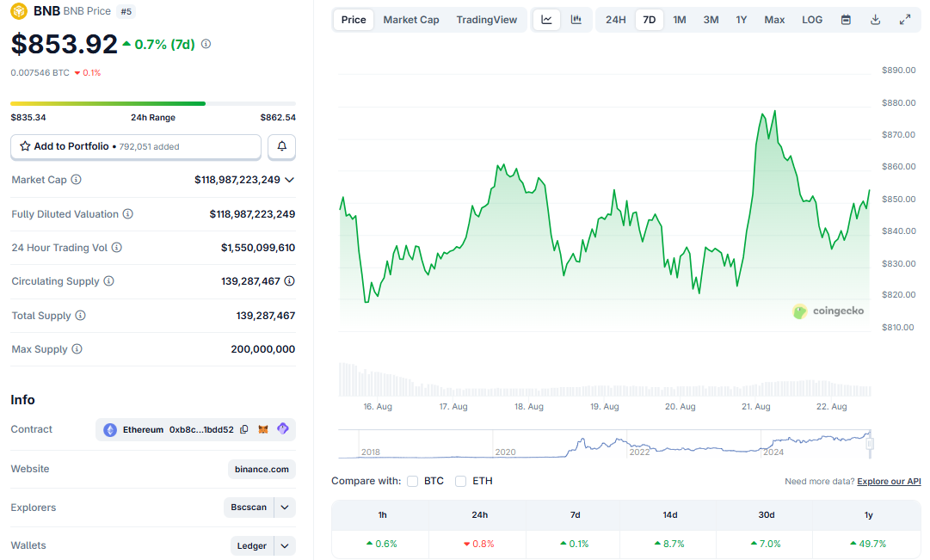
Task: Click the Market Cap value $118,987,223,249
Action: point(237,180)
